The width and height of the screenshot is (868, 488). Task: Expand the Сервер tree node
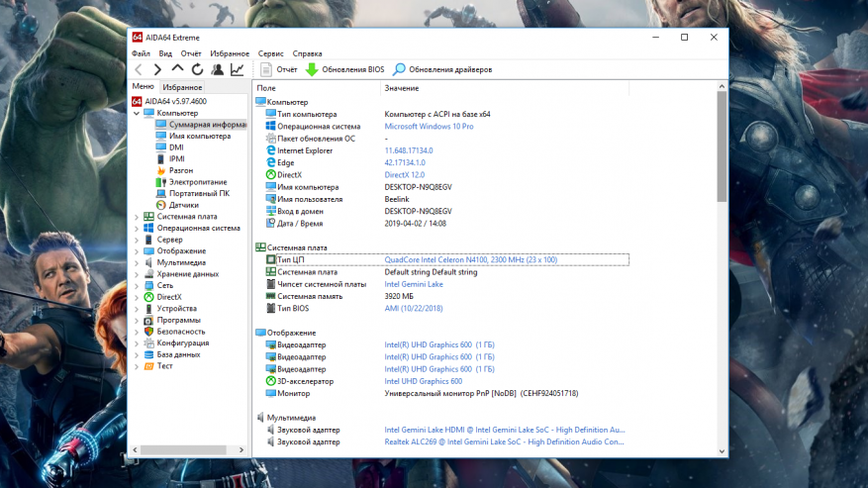coord(137,240)
